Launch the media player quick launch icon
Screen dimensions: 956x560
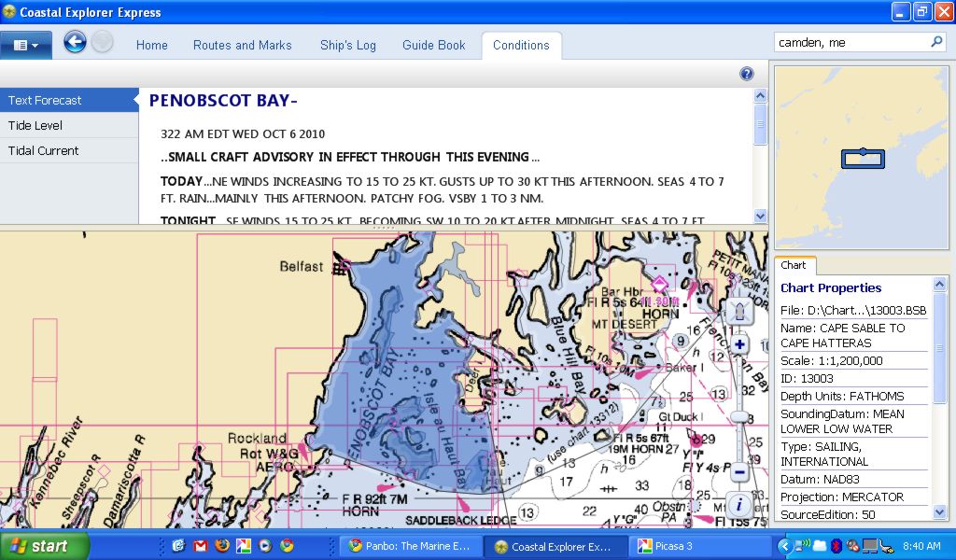[x=265, y=546]
